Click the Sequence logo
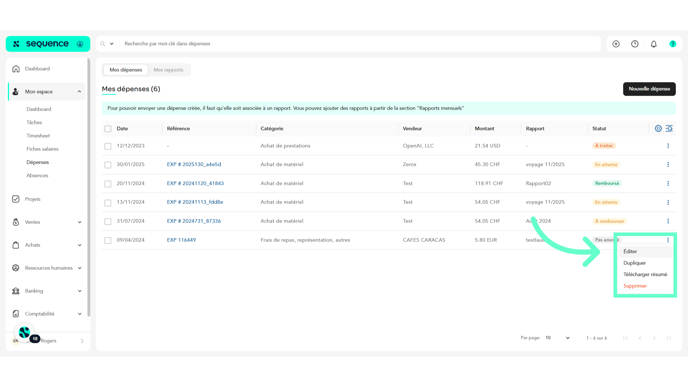Image resolution: width=688 pixels, height=387 pixels. [x=48, y=44]
